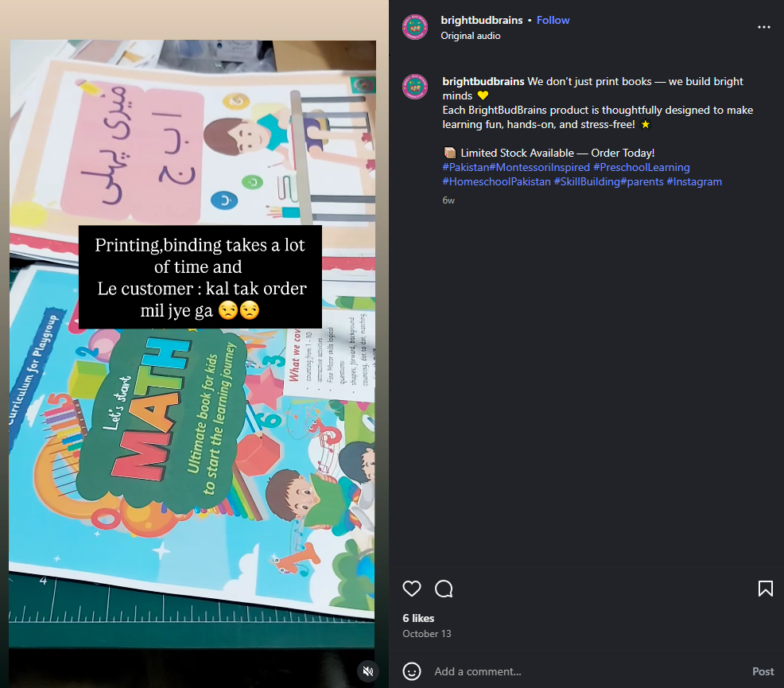784x688 pixels.
Task: Follow the brightbudbrains account
Action: tap(553, 20)
